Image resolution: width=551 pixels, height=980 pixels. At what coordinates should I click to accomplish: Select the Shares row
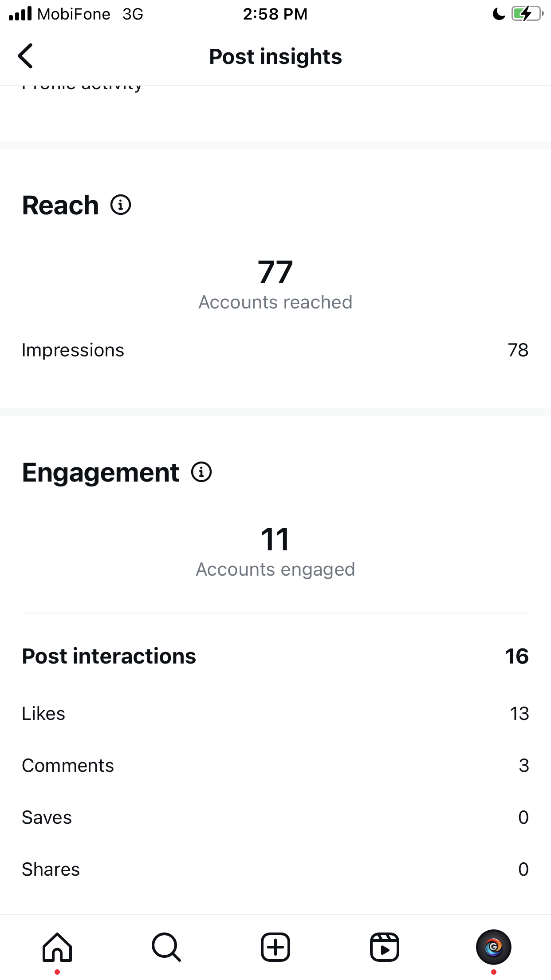pyautogui.click(x=275, y=869)
